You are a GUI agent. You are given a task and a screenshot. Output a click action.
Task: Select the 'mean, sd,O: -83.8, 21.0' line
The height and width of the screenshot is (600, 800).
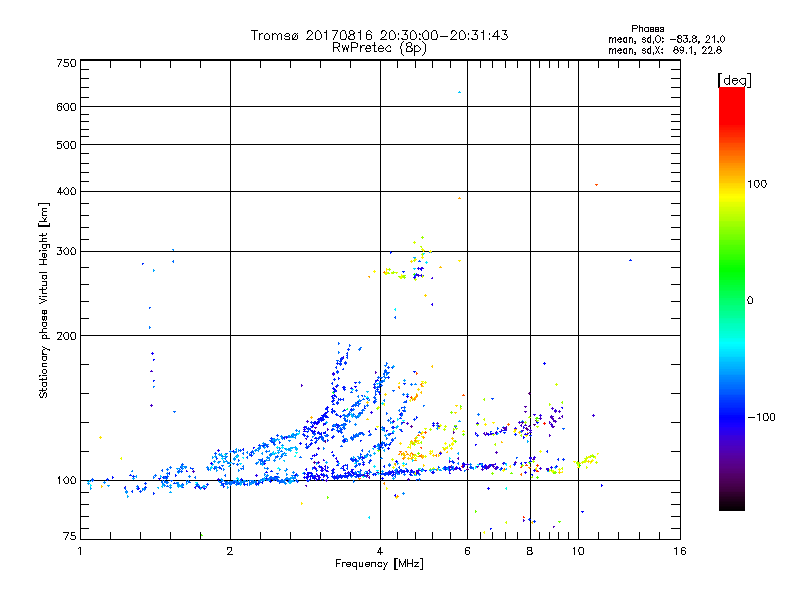pos(666,40)
